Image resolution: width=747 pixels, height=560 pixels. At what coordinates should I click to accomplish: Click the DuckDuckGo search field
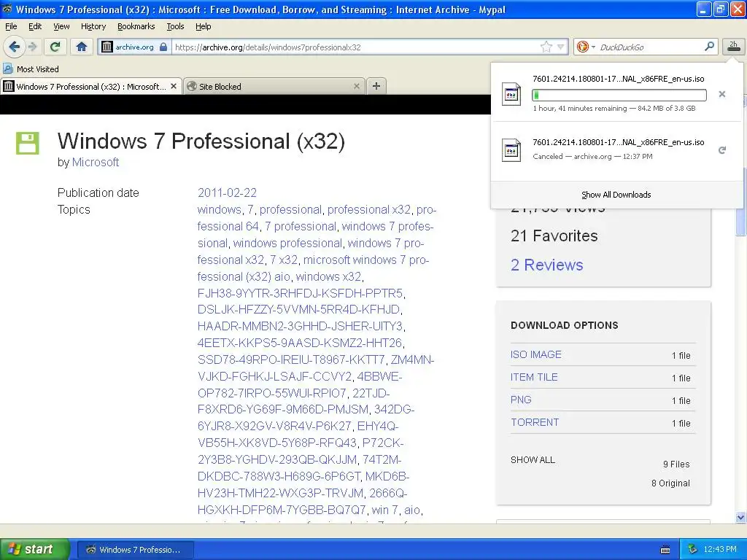click(650, 47)
